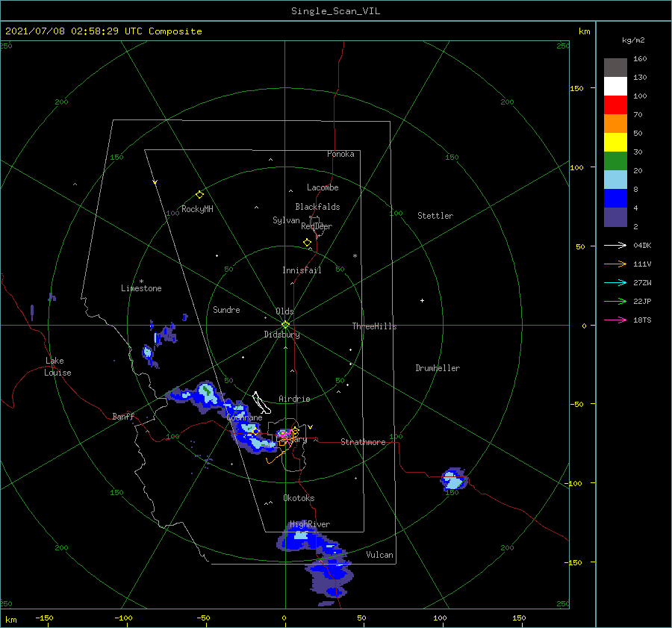Click the white aircraft track outline near Airdrie

click(x=261, y=402)
